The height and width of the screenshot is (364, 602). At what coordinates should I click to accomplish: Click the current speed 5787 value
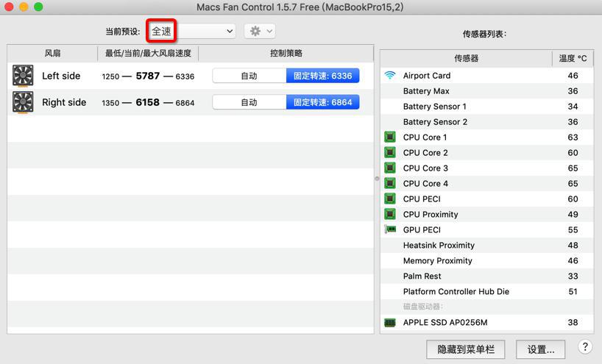point(148,76)
